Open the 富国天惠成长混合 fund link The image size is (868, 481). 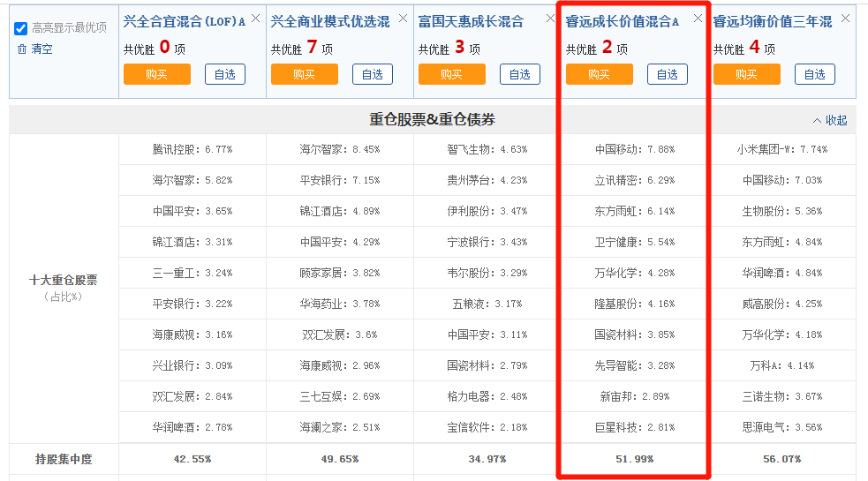point(472,21)
